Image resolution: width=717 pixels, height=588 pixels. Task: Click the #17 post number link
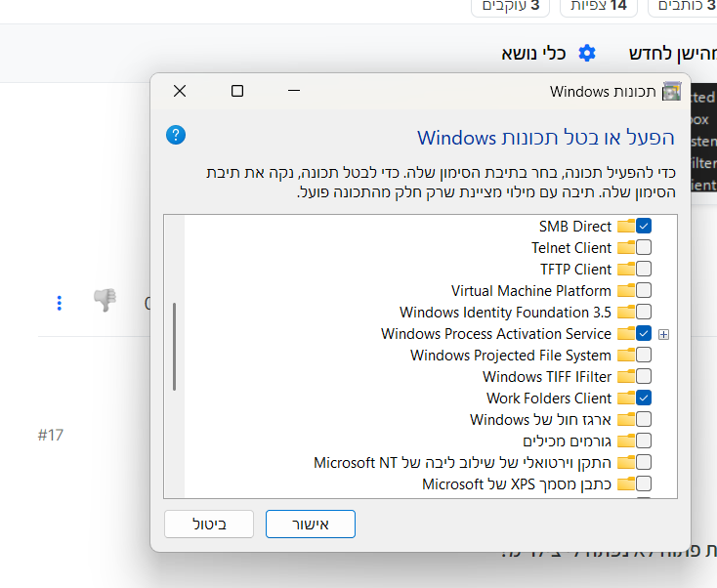click(50, 435)
